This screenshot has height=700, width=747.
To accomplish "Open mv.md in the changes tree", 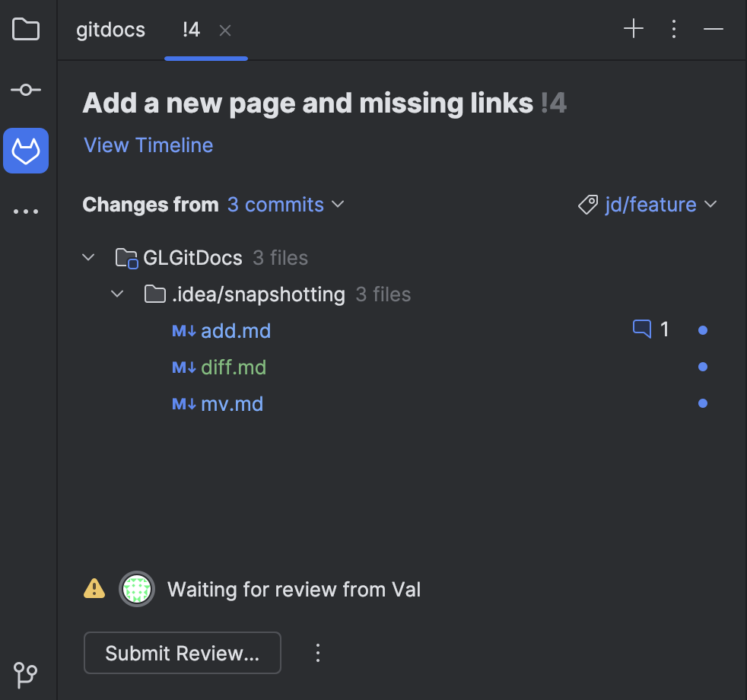I will point(232,404).
